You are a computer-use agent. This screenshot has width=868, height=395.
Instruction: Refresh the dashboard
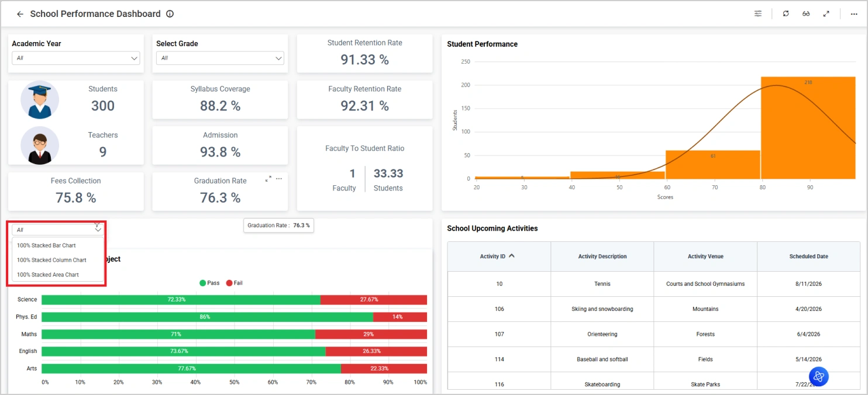tap(786, 14)
